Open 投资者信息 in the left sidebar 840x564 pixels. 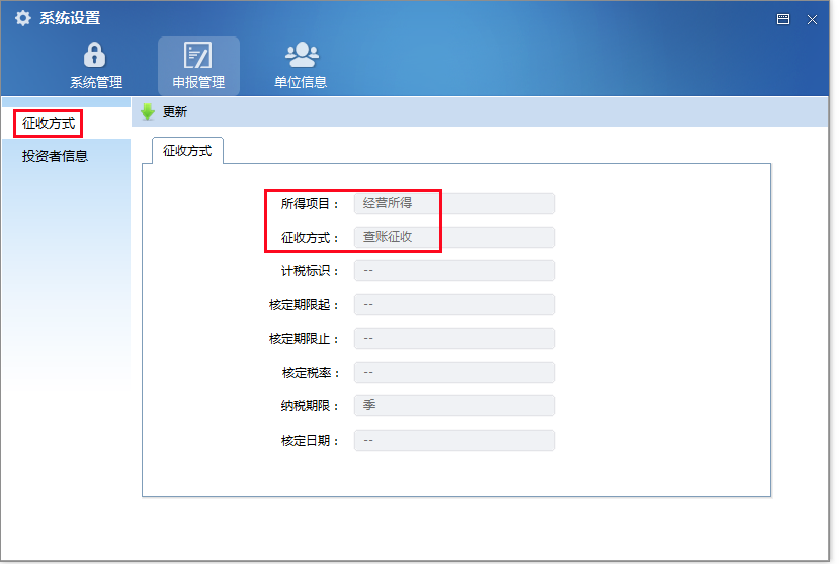pos(55,156)
